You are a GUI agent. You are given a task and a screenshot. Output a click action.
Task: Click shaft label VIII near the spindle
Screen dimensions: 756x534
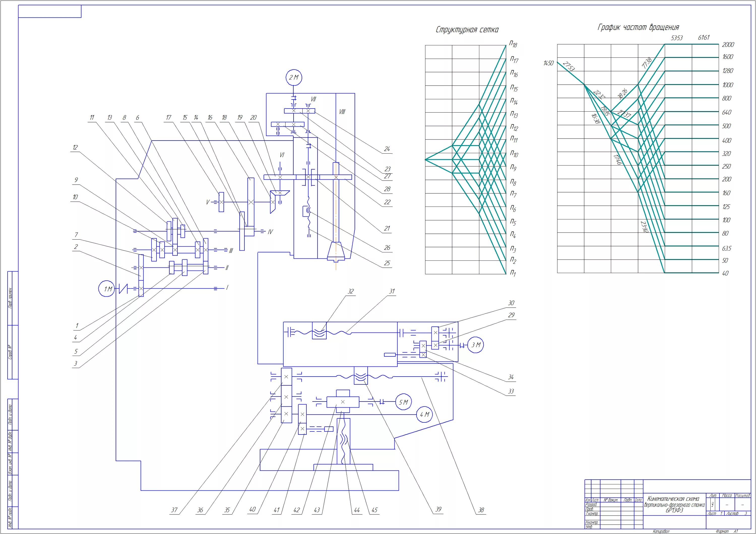click(342, 112)
